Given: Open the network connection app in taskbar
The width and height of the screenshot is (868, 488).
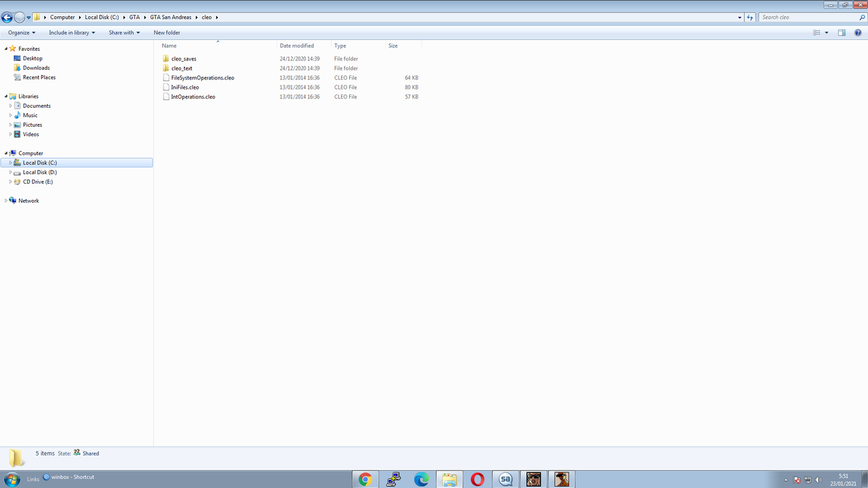Looking at the screenshot, I should [393, 479].
